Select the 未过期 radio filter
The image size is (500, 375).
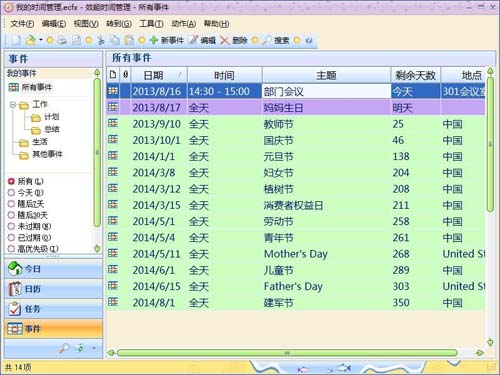pyautogui.click(x=11, y=227)
